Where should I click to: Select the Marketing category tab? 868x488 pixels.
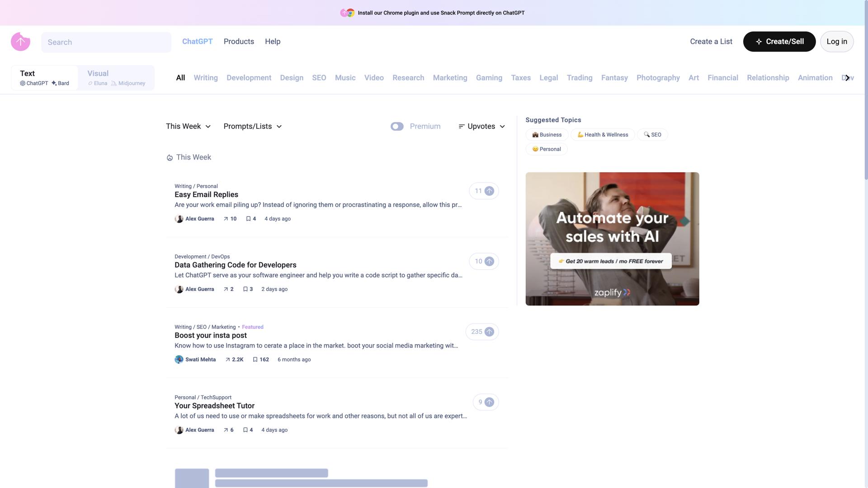[x=450, y=78]
